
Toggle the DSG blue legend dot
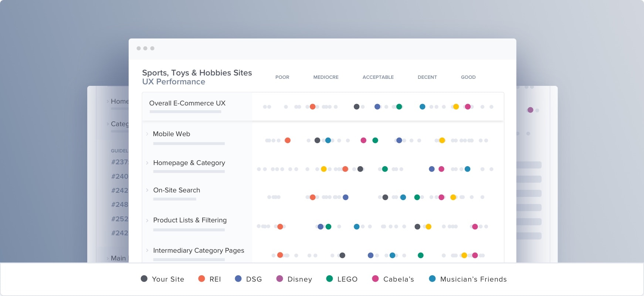click(x=238, y=279)
